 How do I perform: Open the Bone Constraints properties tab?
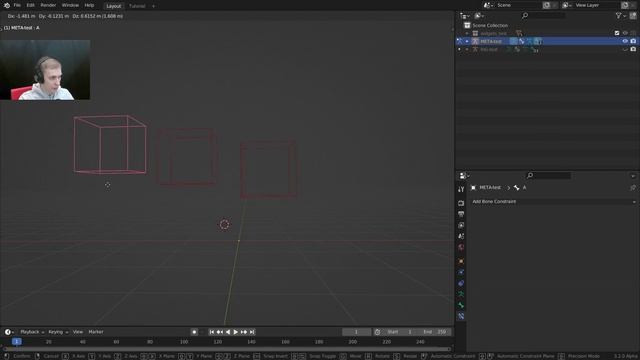(461, 316)
